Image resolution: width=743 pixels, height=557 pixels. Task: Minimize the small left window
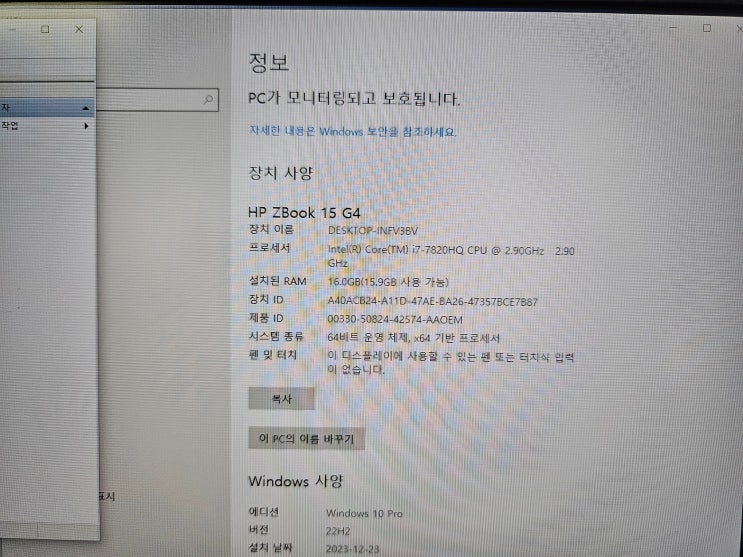coord(12,29)
